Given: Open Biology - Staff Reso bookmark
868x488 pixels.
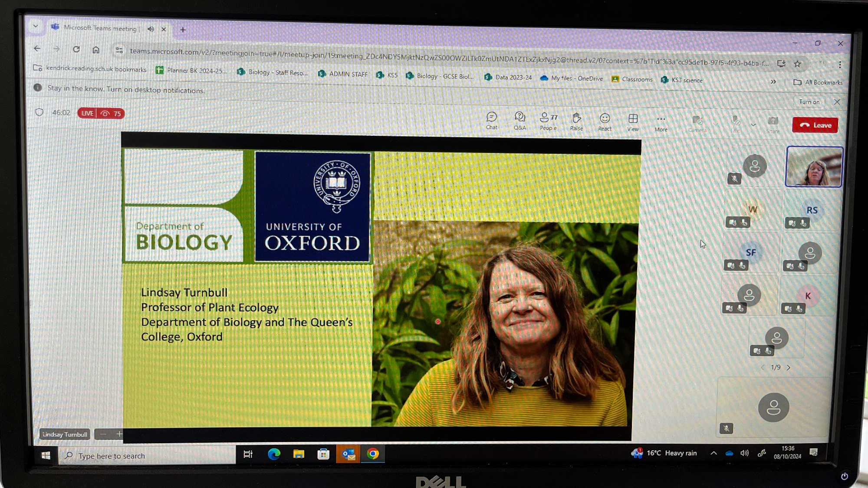Looking at the screenshot, I should tap(273, 72).
